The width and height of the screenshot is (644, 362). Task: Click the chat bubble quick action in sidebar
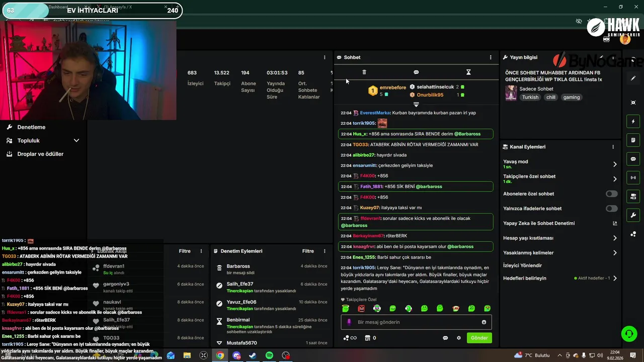[633, 159]
